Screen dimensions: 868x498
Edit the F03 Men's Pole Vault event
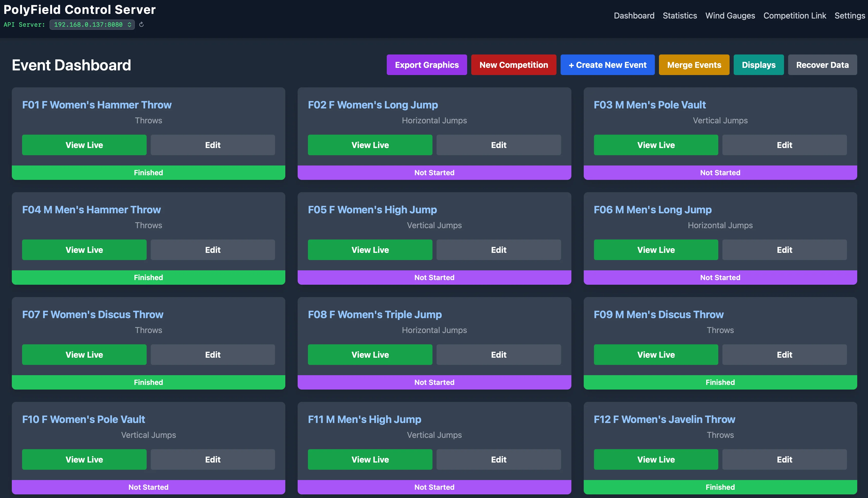click(784, 145)
